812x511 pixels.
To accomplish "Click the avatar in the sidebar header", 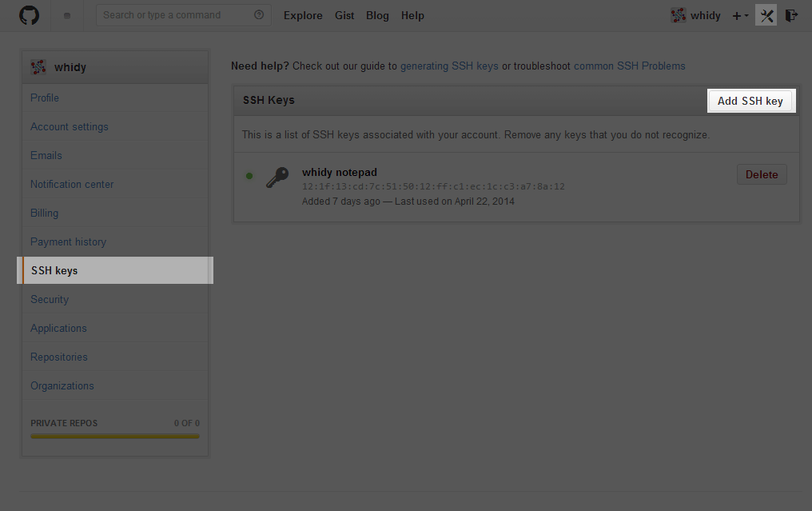I will (x=38, y=67).
